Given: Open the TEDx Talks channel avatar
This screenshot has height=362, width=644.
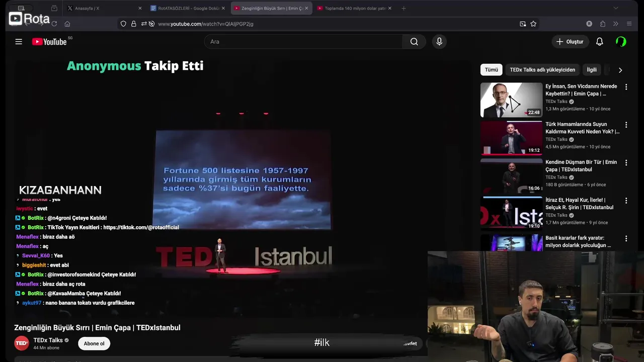Looking at the screenshot, I should click(x=22, y=343).
